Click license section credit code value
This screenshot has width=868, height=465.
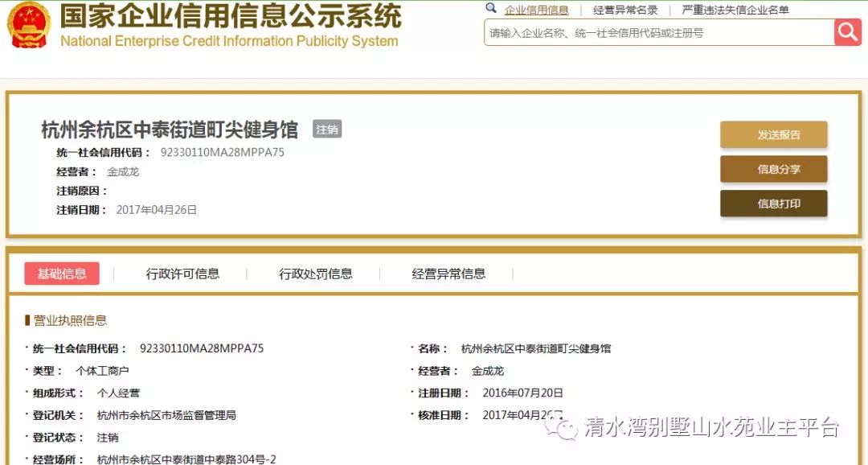[x=202, y=348]
